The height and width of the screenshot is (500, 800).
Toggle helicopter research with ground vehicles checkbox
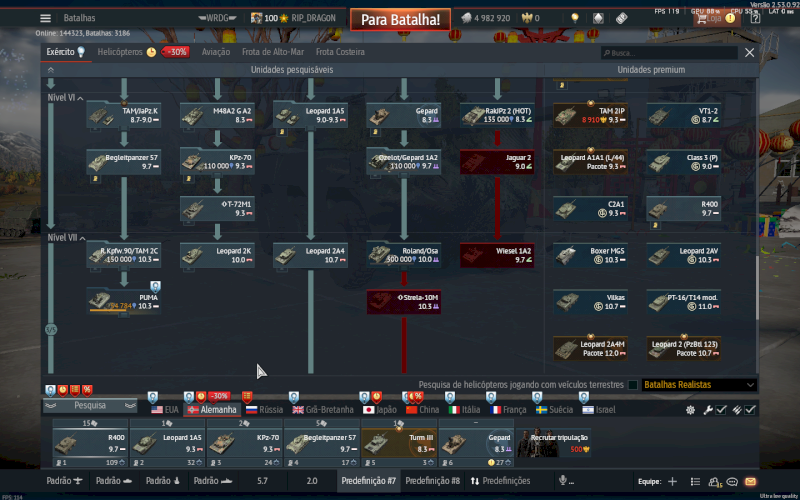pyautogui.click(x=631, y=385)
